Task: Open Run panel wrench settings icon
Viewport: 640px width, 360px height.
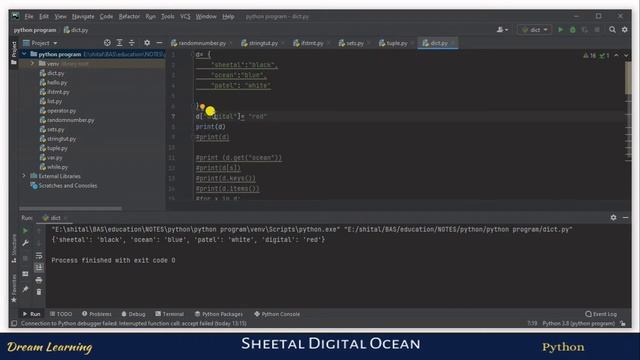Action: tap(25, 243)
